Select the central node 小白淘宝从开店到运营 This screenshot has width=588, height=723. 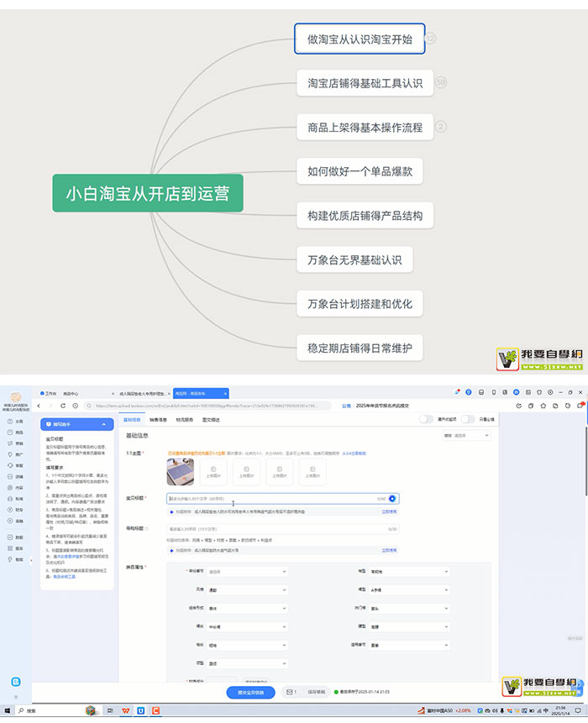coord(148,193)
